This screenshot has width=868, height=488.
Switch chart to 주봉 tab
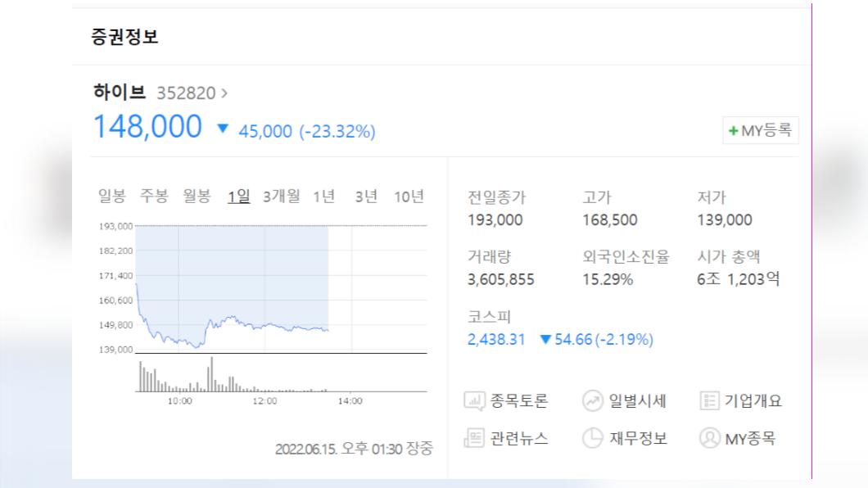(154, 196)
